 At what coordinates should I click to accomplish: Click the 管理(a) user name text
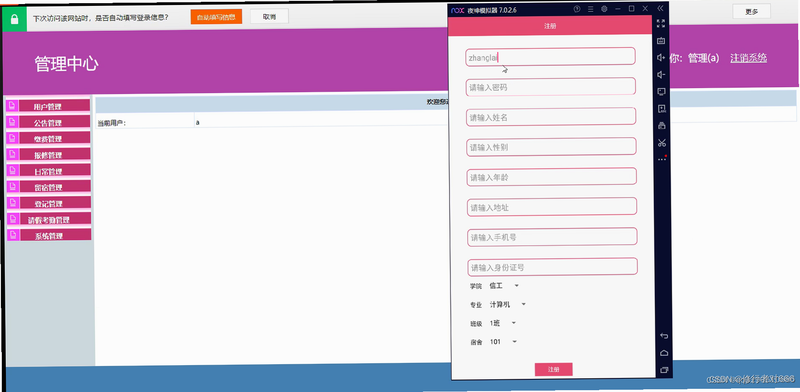pyautogui.click(x=704, y=58)
